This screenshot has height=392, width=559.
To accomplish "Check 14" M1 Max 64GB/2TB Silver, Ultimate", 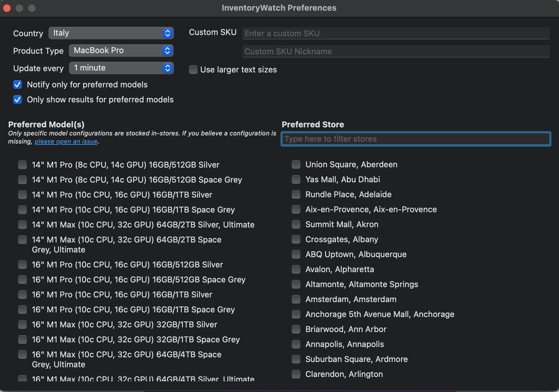I will coord(22,225).
